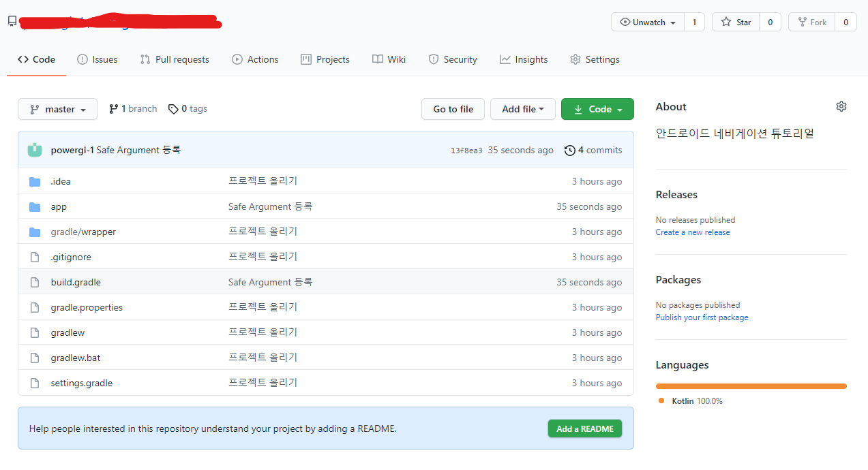This screenshot has height=470, width=868.
Task: Click the latest commit title in the header row
Action: click(138, 150)
